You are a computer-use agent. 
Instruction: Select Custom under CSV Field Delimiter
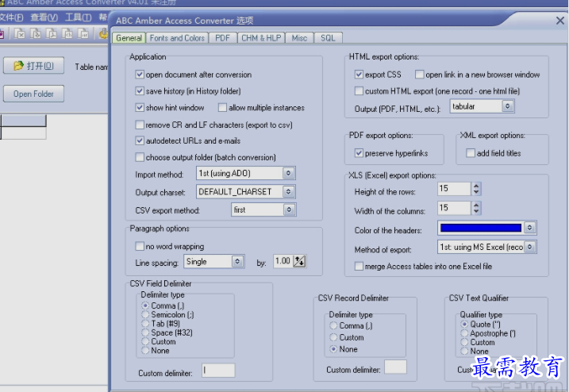(145, 341)
